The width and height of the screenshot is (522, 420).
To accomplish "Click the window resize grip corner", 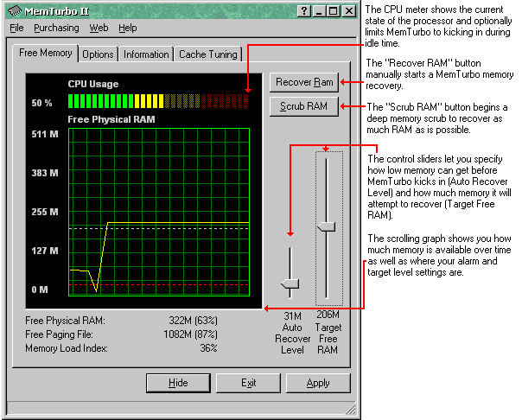I will 351,409.
